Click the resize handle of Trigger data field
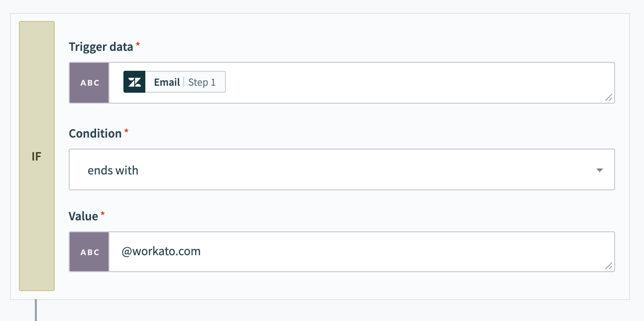This screenshot has width=644, height=321. [x=609, y=97]
